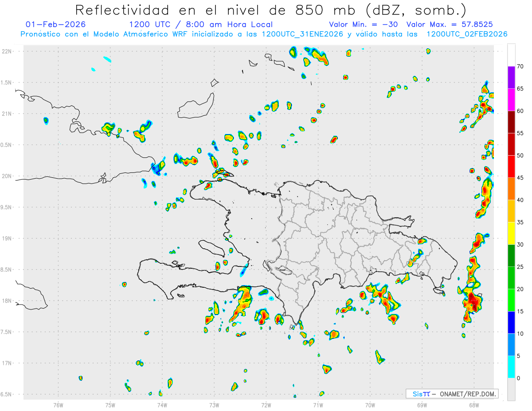This screenshot has height=411, width=532.
Task: Click the purple 65-70 dBZ colorbar segment
Action: click(511, 78)
